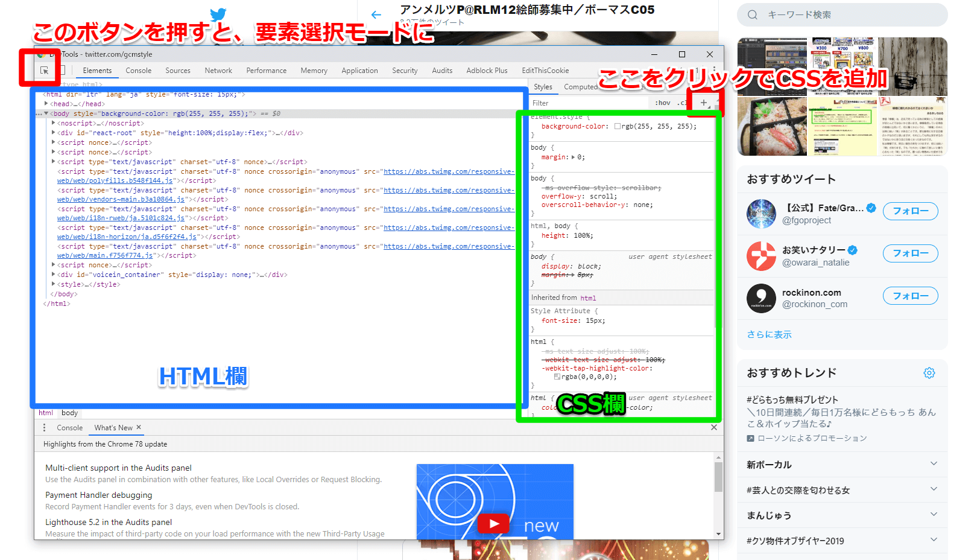Click the rockinon.com account avatar
Image resolution: width=980 pixels, height=560 pixels.
click(761, 298)
